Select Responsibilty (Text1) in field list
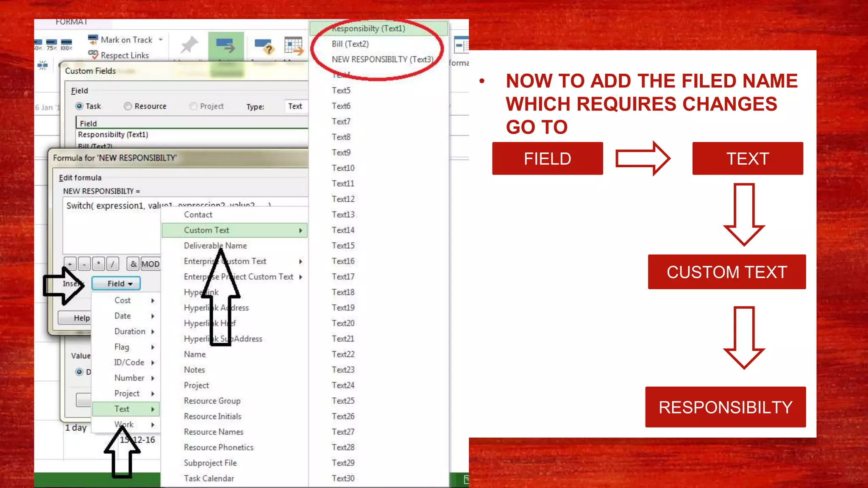The width and height of the screenshot is (868, 488). click(x=378, y=28)
